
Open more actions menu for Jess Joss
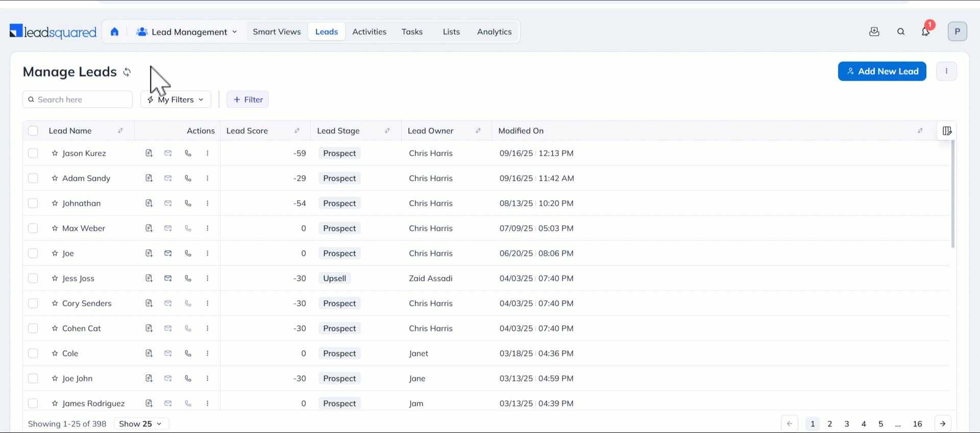(x=207, y=278)
